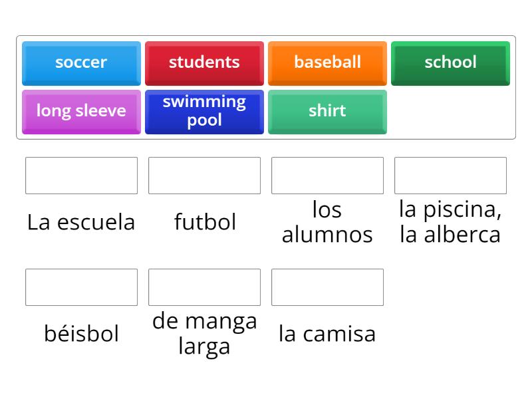Select the dark blue swimming pool tile
The width and height of the screenshot is (532, 399).
pos(204,112)
